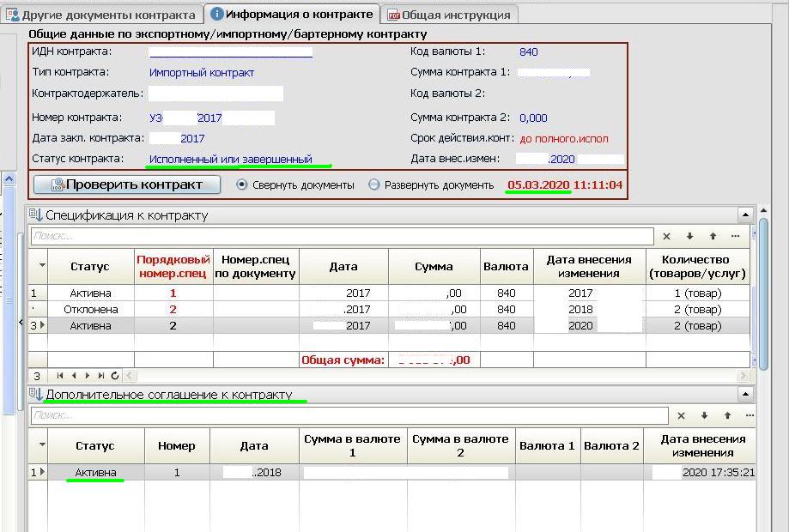Type in the specification Поиск search field
789x532 pixels.
pos(343,236)
